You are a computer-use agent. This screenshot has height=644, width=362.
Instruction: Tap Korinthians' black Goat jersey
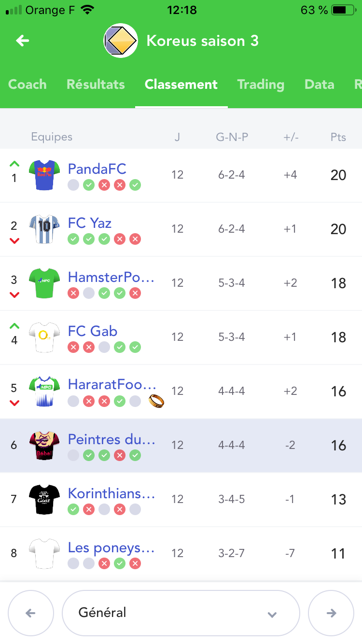44,499
